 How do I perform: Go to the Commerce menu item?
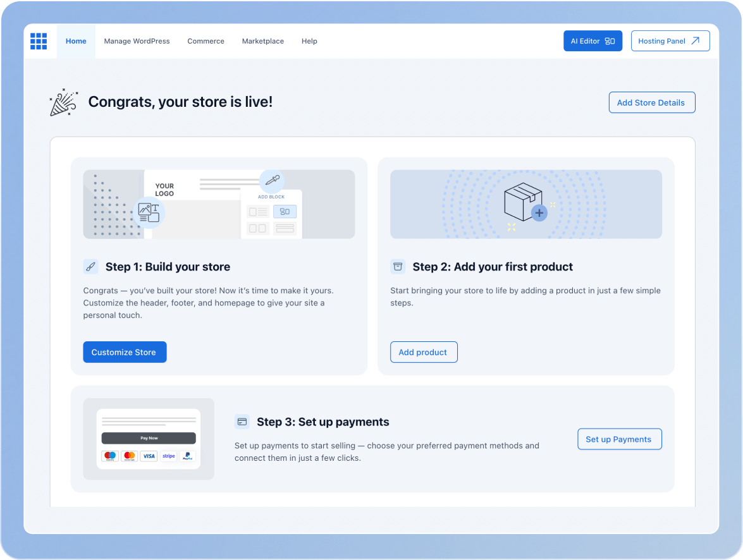click(x=206, y=41)
